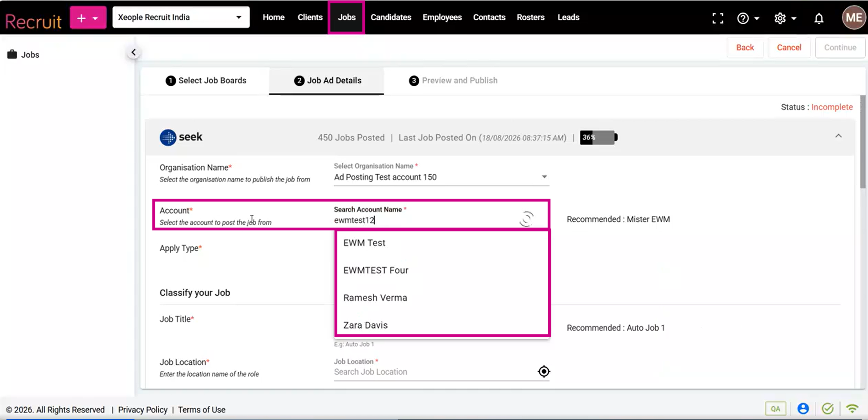Screen dimensions: 868x420
Task: Click the Back button
Action: tap(745, 48)
